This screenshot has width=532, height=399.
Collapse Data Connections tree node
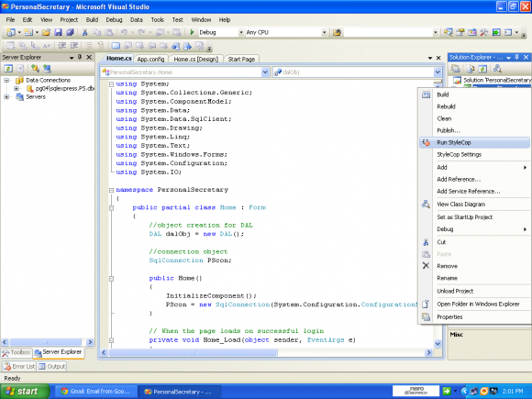coord(6,81)
